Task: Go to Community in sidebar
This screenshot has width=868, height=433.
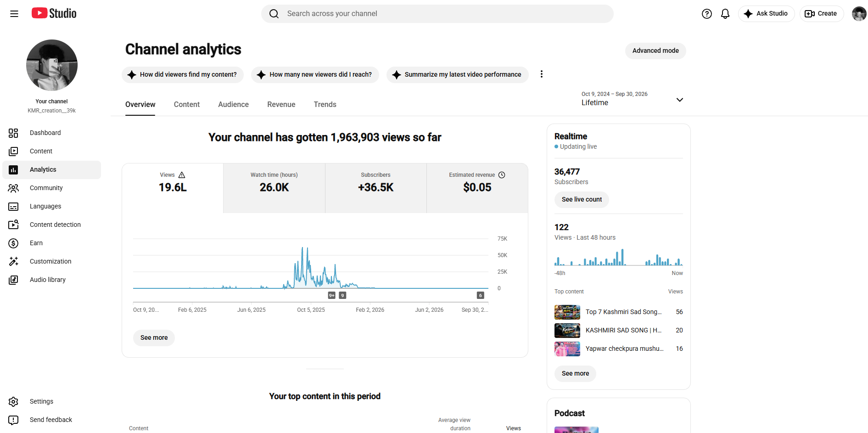Action: pyautogui.click(x=51, y=188)
